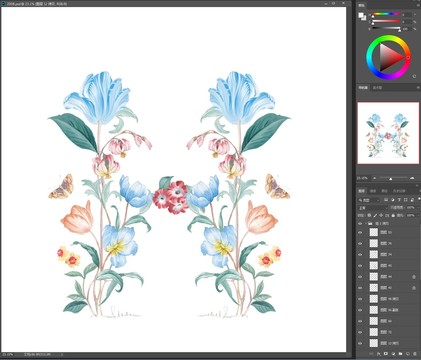Image resolution: width=421 pixels, height=360 pixels.
Task: Click navigator zoom out small mountains icon
Action: pos(375,178)
